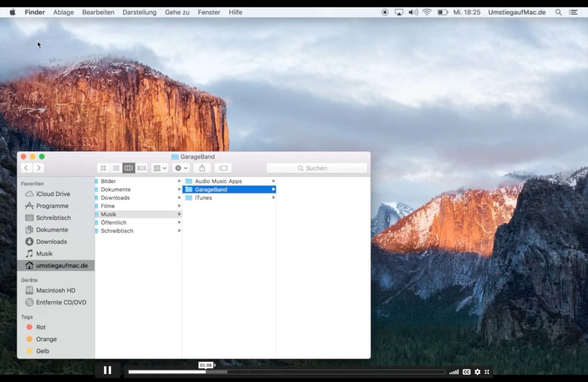Go back in the Finder window
This screenshot has width=588, height=382.
point(26,168)
